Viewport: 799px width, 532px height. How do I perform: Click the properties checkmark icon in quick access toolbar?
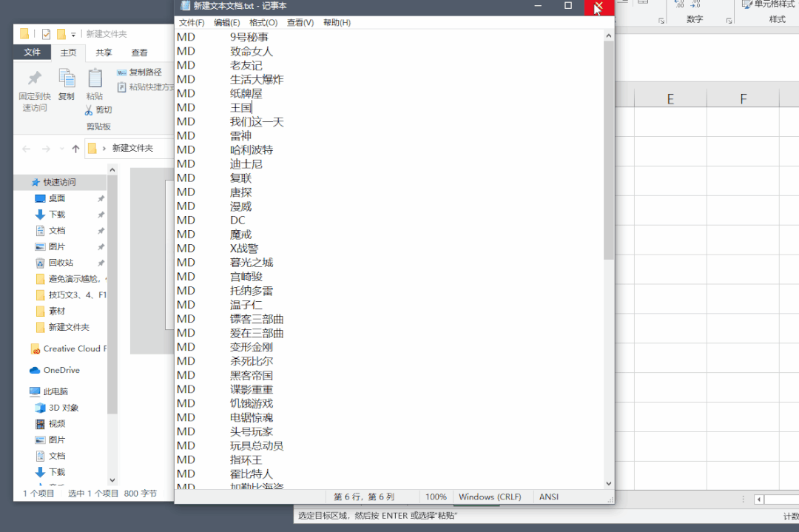[x=46, y=34]
